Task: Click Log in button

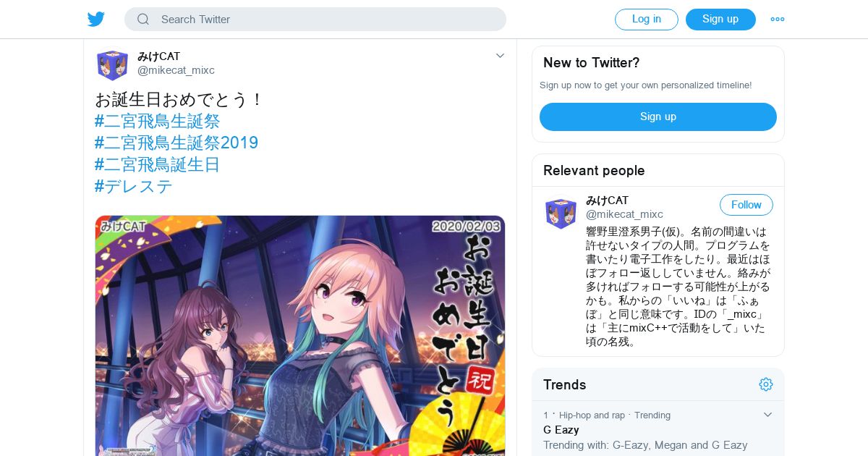Action: coord(647,20)
